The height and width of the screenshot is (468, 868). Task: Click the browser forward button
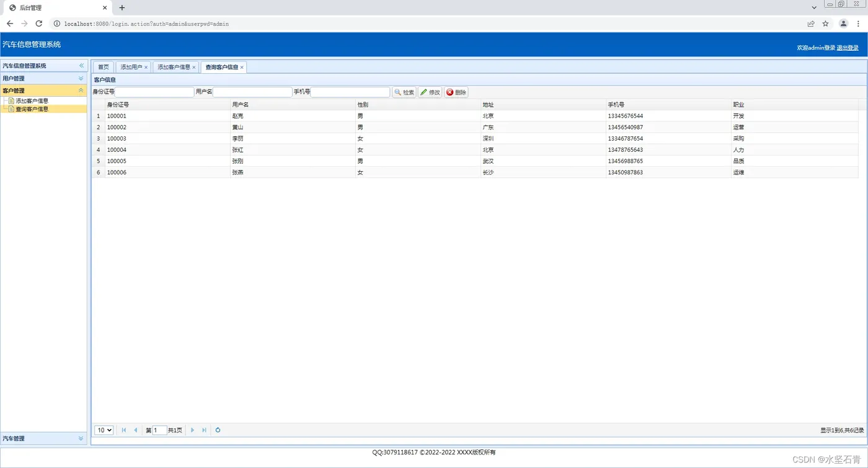[x=24, y=24]
